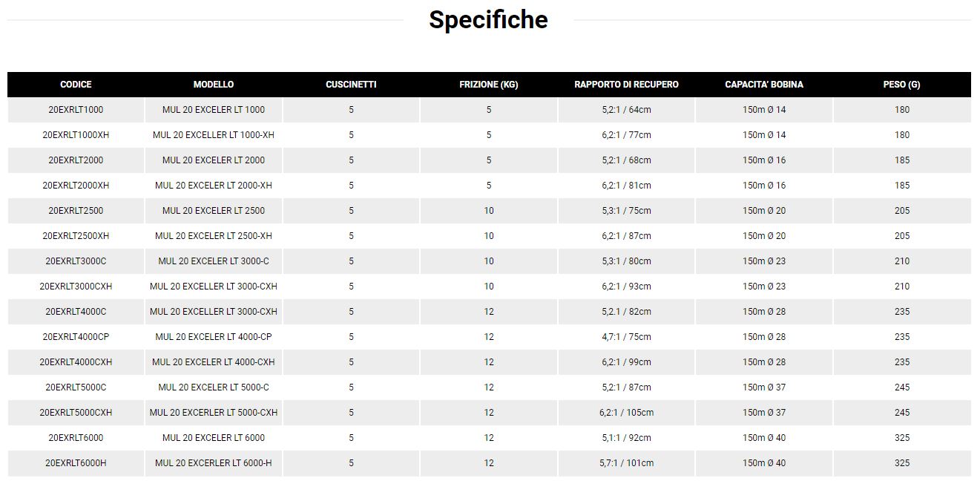This screenshot has height=481, width=980.
Task: Click code cell 20EXRLT6000H
Action: click(76, 463)
